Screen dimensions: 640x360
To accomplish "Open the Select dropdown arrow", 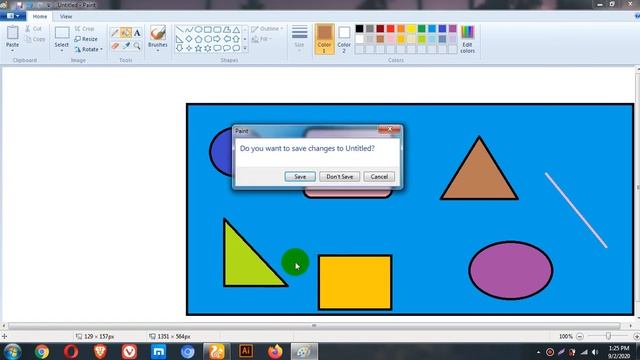I will (62, 51).
